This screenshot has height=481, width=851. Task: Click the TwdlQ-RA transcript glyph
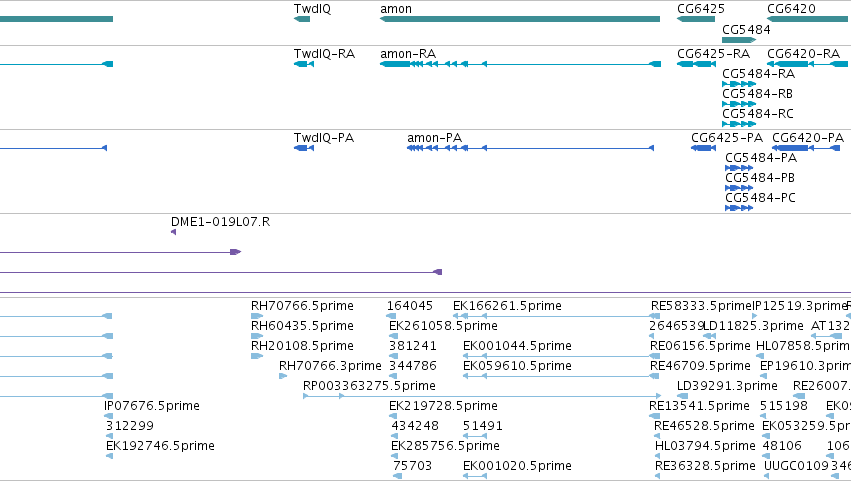click(x=304, y=64)
